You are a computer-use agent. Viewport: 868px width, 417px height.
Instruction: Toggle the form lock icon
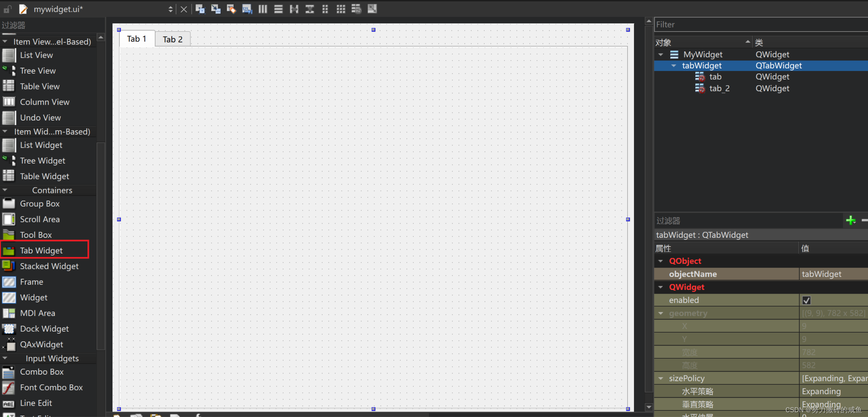[x=7, y=9]
